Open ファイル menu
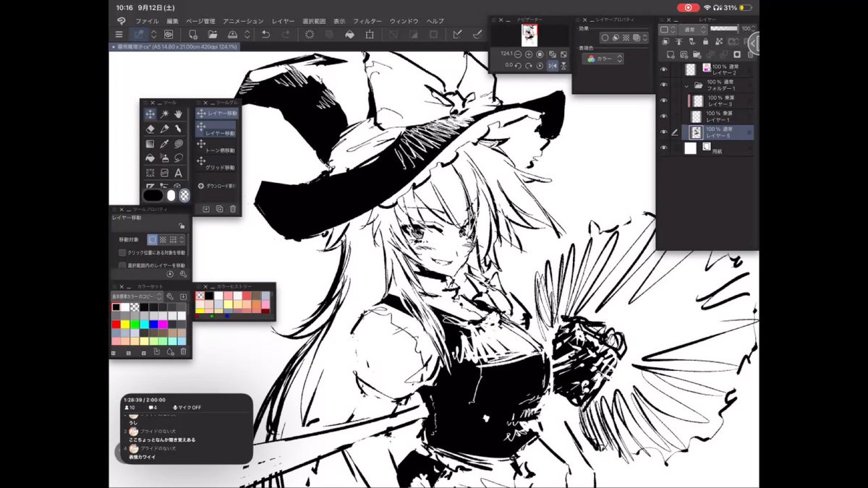This screenshot has width=868, height=488. coord(147,21)
